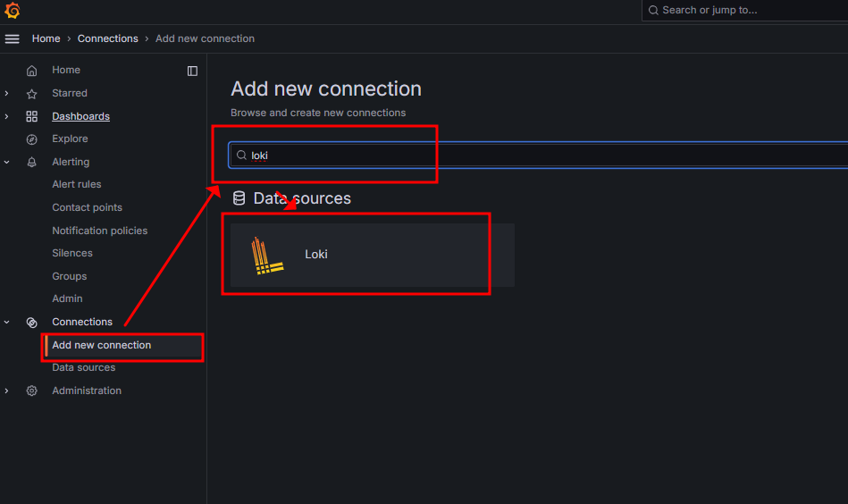Click the Administration gear icon
The width and height of the screenshot is (848, 504).
(32, 391)
